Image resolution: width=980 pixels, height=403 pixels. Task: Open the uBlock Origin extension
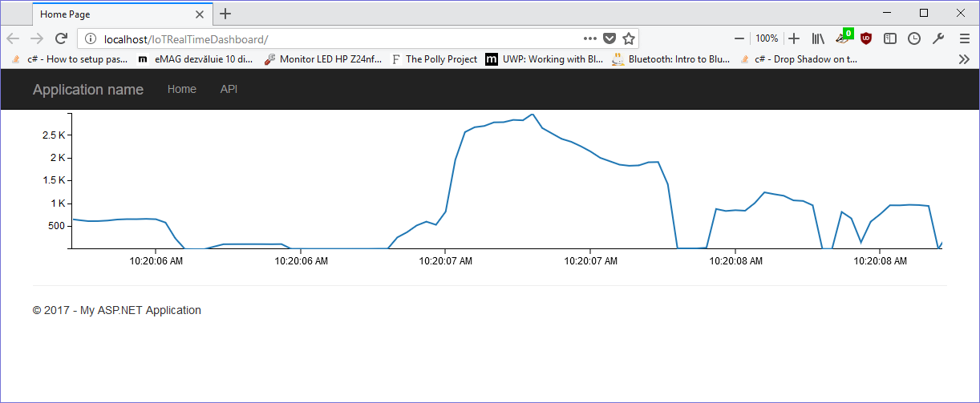point(866,38)
